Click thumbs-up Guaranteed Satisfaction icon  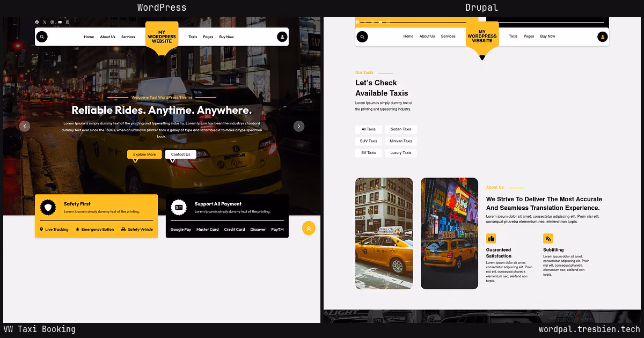[491, 239]
